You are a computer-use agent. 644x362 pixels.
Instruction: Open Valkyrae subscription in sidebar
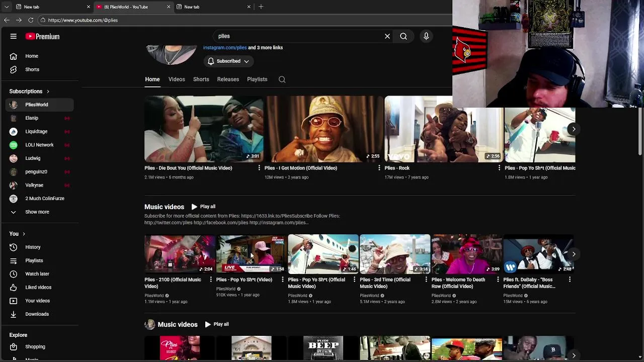tap(40, 185)
